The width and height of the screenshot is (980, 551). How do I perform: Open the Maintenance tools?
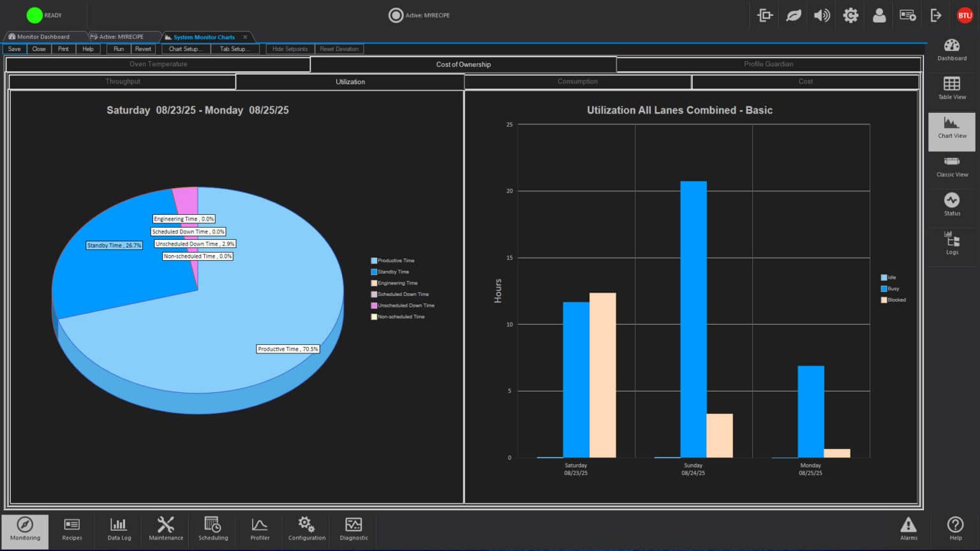pos(166,529)
